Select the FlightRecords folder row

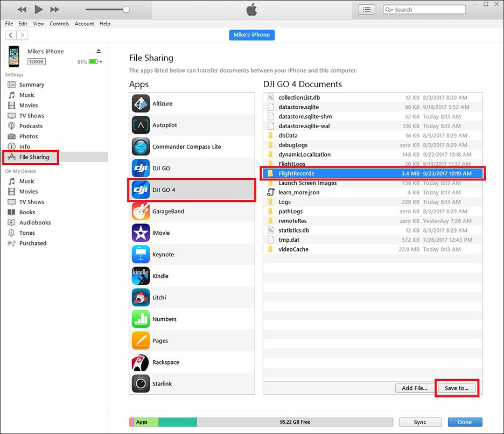[373, 173]
